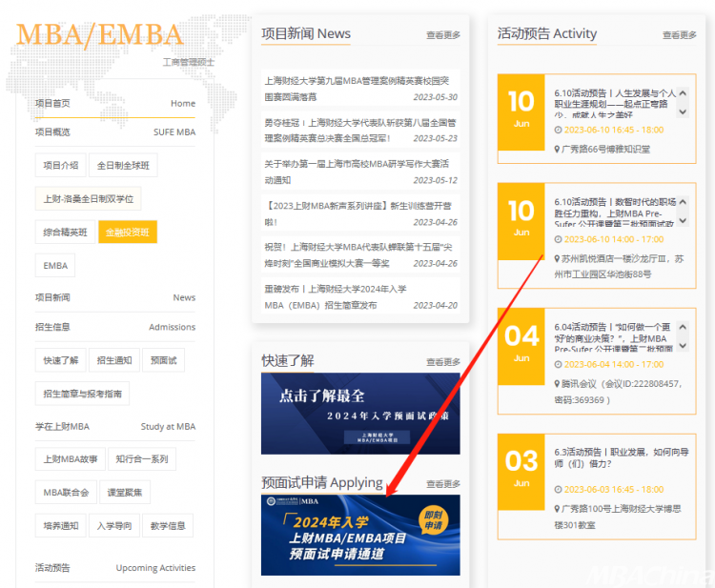Select the highlighted 金融投资班 button
The image size is (715, 588).
click(x=128, y=232)
